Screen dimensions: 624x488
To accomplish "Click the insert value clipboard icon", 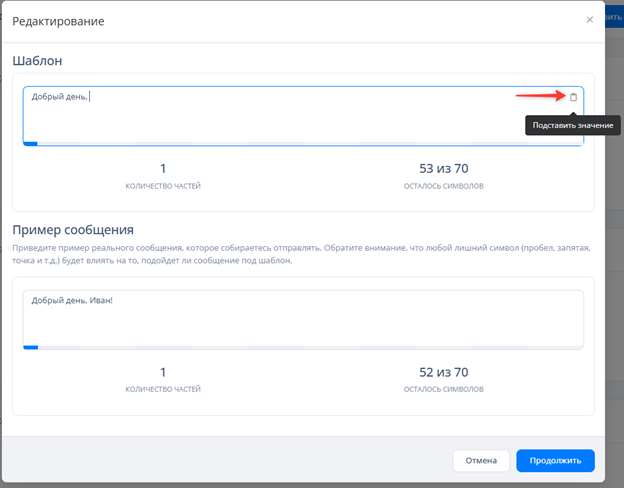I will (x=573, y=97).
